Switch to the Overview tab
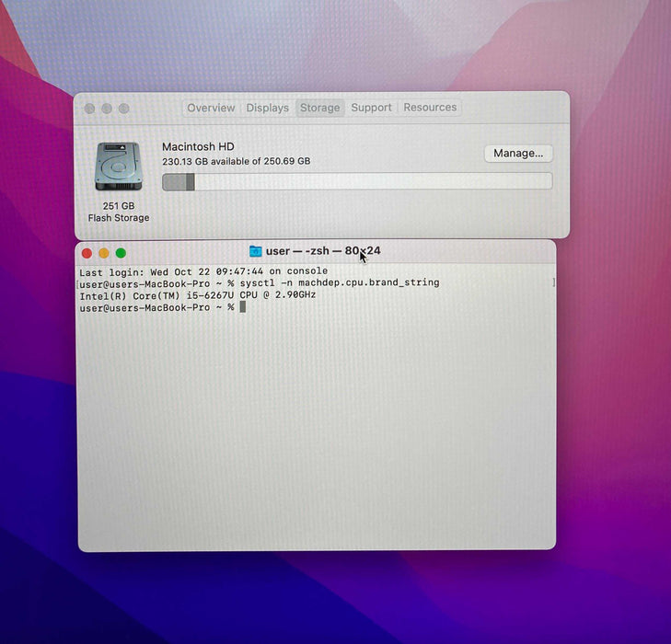This screenshot has height=644, width=671. [211, 108]
